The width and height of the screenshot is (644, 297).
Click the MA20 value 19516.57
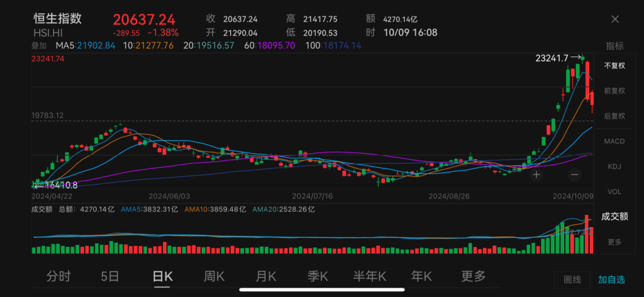[215, 46]
